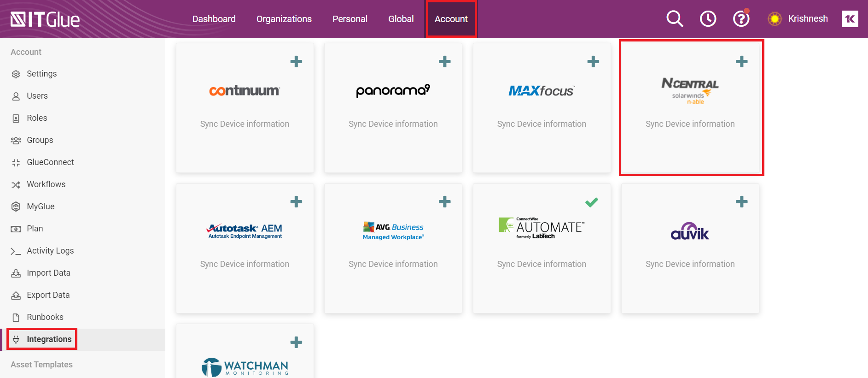Click the Plan money icon
This screenshot has width=868, height=378.
pyautogui.click(x=16, y=229)
